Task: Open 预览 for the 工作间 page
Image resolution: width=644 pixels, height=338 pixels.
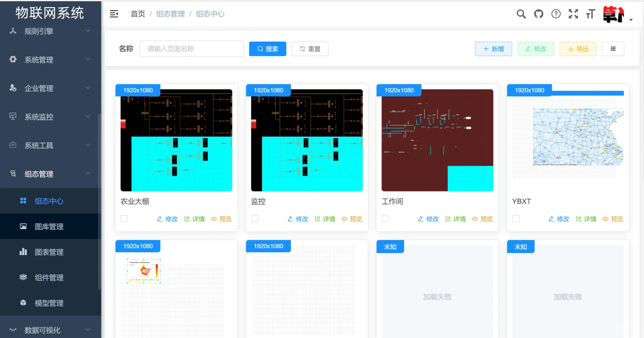Action: [x=482, y=219]
